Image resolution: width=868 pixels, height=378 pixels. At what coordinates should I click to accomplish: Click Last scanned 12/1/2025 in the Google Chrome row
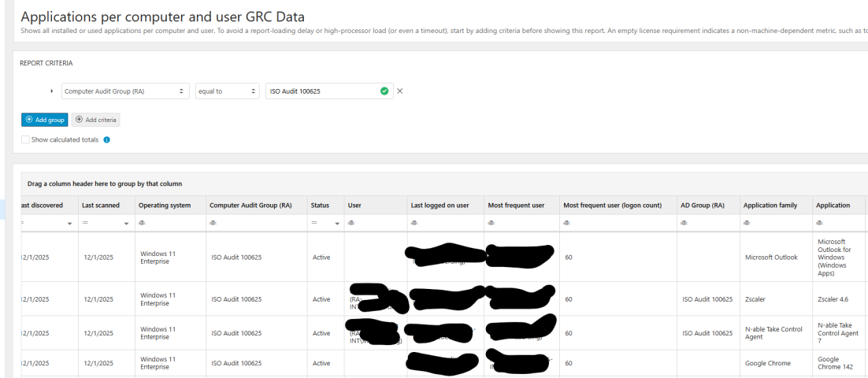coord(98,364)
